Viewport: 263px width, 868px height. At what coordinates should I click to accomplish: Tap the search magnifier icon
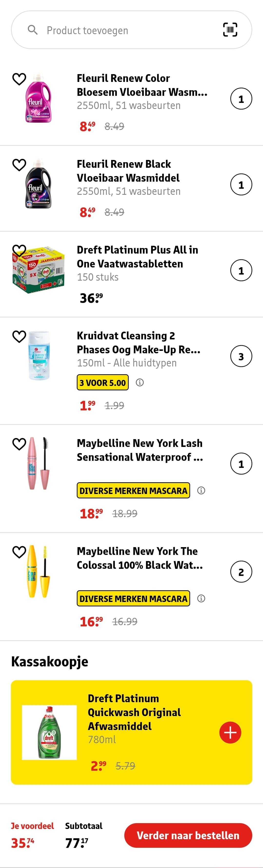point(33,30)
